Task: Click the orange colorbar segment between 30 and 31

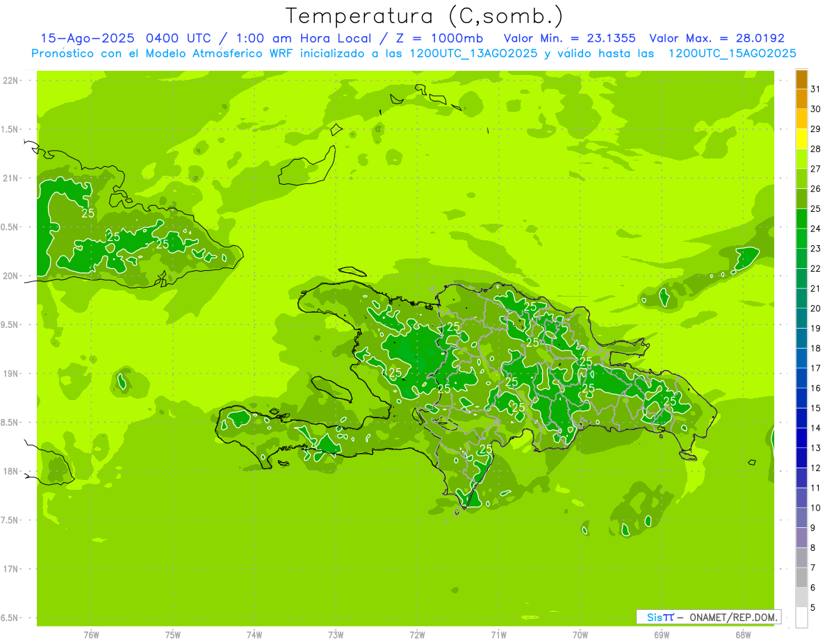Action: pyautogui.click(x=801, y=99)
